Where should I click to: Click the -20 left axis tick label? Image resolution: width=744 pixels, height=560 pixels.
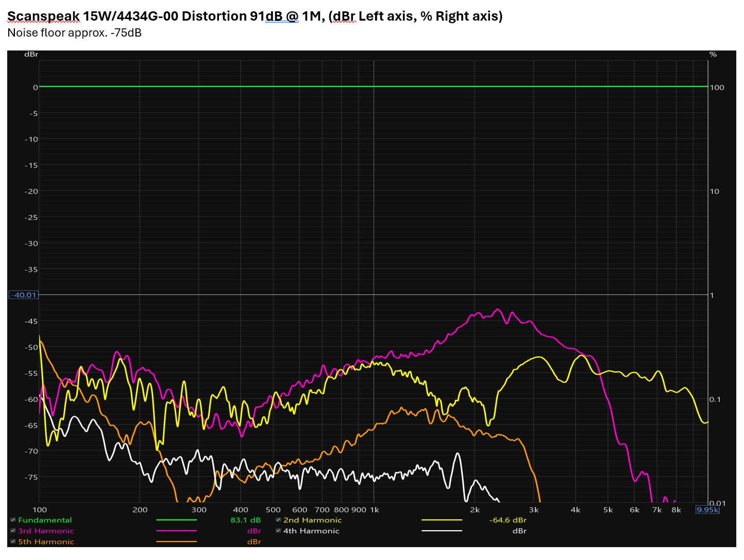[x=31, y=191]
